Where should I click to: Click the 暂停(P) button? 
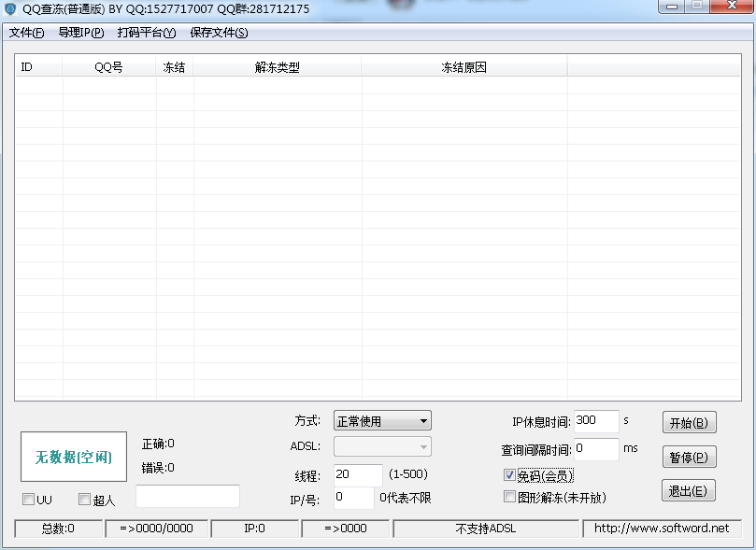[x=689, y=457]
